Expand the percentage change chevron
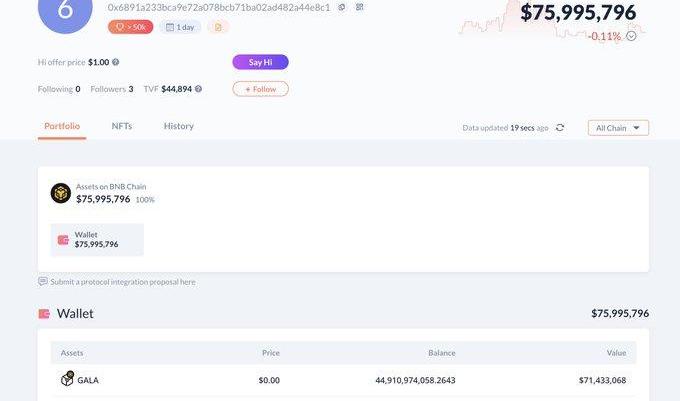The image size is (680, 401). (x=631, y=36)
